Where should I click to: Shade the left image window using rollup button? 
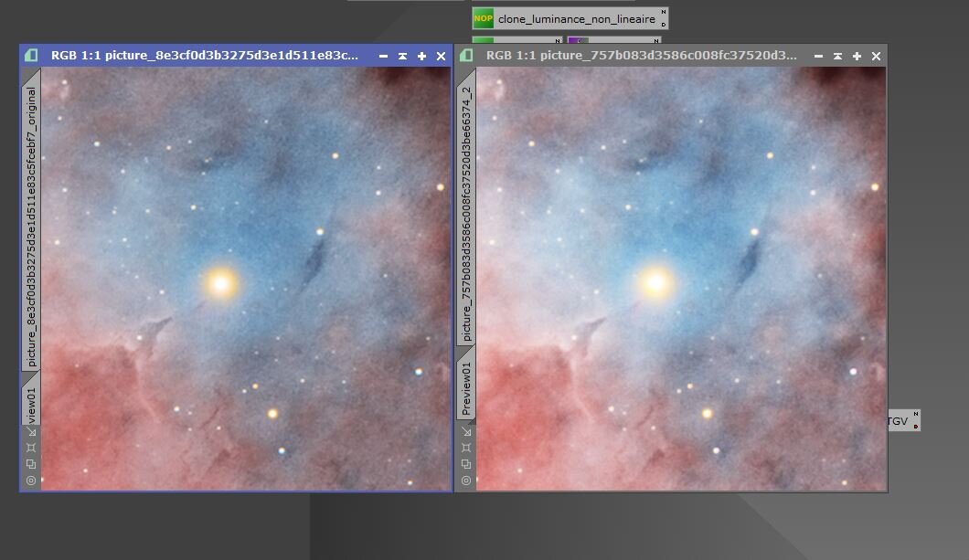402,56
